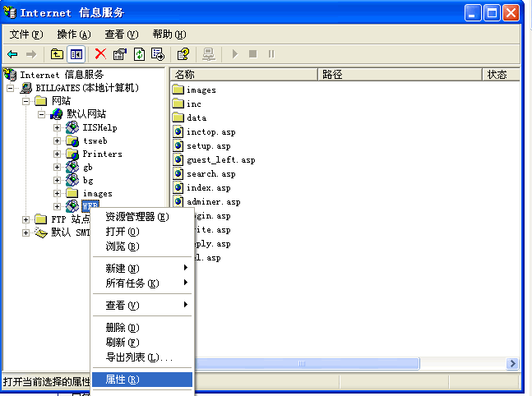Click the red X delete icon
This screenshot has height=396, width=532.
pos(100,53)
